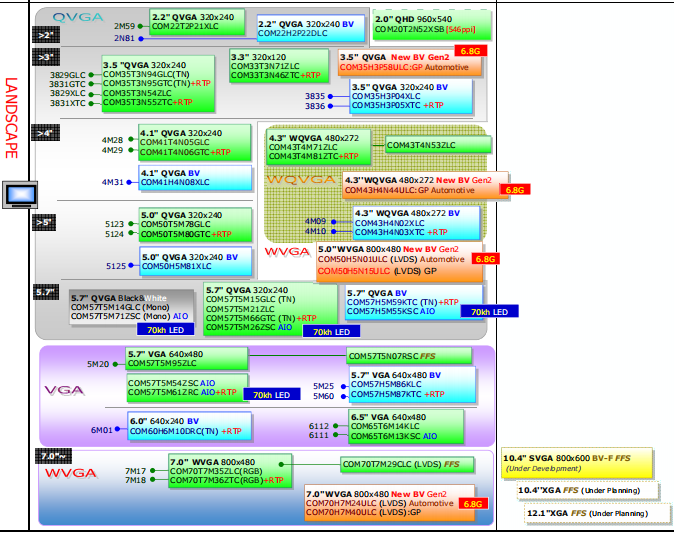674x534 pixels.
Task: Click the WQVGA section heading
Action: (301, 180)
